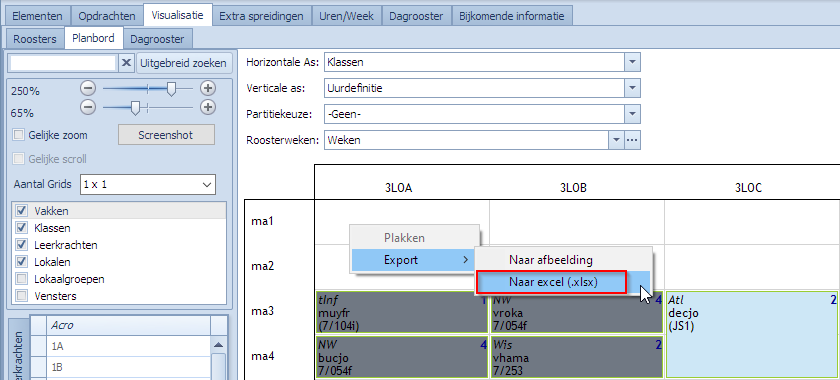Image resolution: width=840 pixels, height=380 pixels.
Task: Open the Roosterweken dropdown arrow
Action: click(x=616, y=140)
